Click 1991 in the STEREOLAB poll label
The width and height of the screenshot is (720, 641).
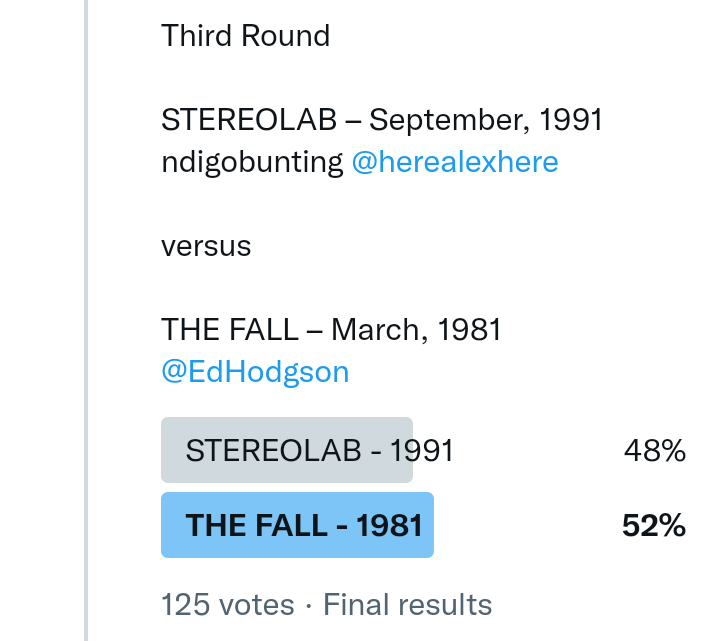tap(421, 451)
